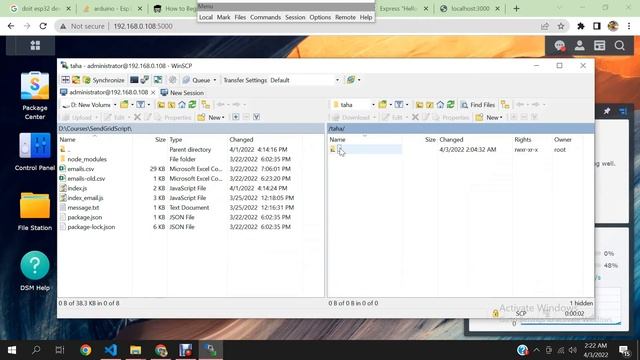The height and width of the screenshot is (360, 640).
Task: Click the remote panel filter icon
Action: (x=399, y=105)
